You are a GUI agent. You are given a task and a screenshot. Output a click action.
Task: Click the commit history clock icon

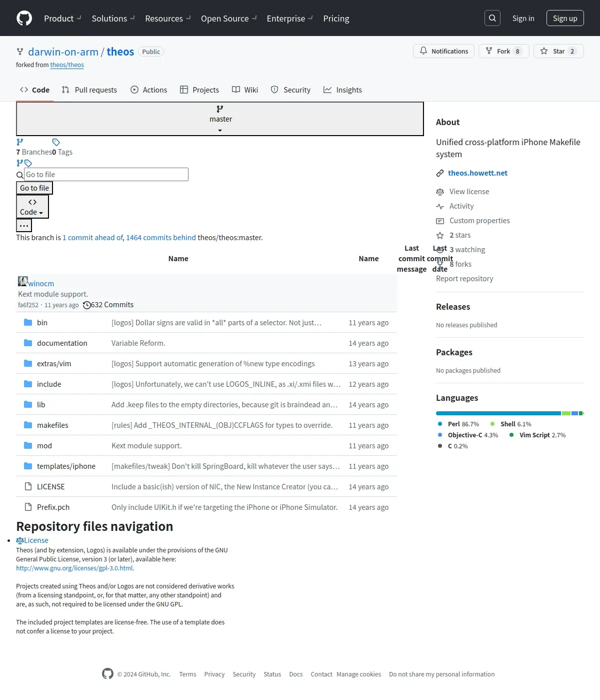pyautogui.click(x=87, y=305)
